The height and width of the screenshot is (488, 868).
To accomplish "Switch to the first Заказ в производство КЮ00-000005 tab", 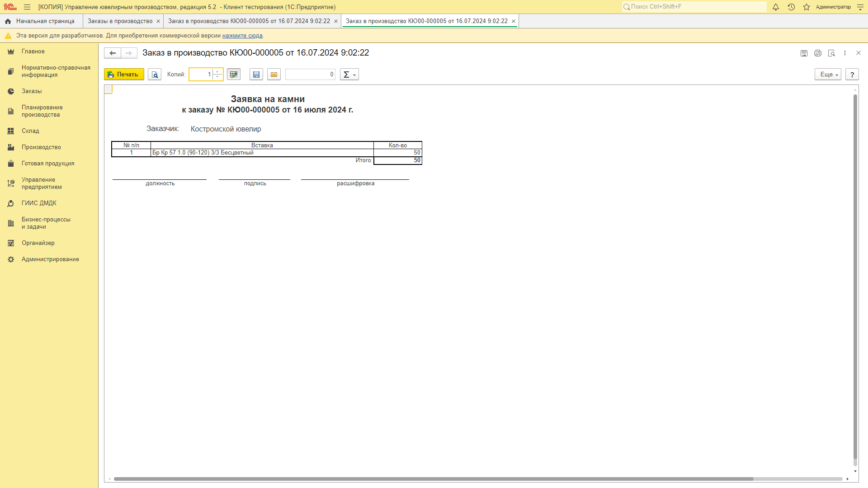I will [x=249, y=21].
